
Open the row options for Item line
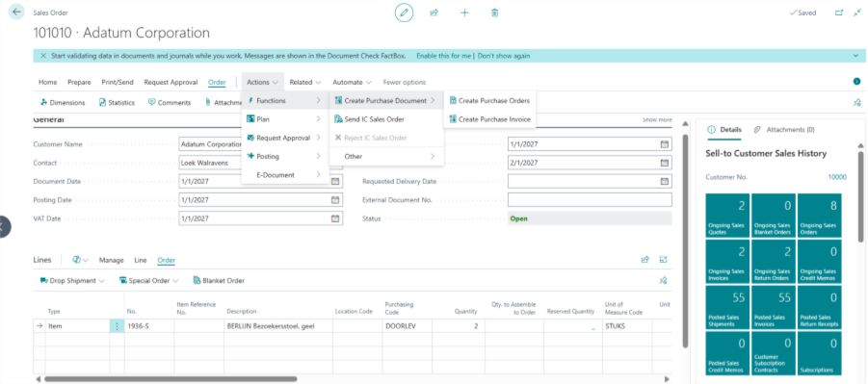click(117, 326)
